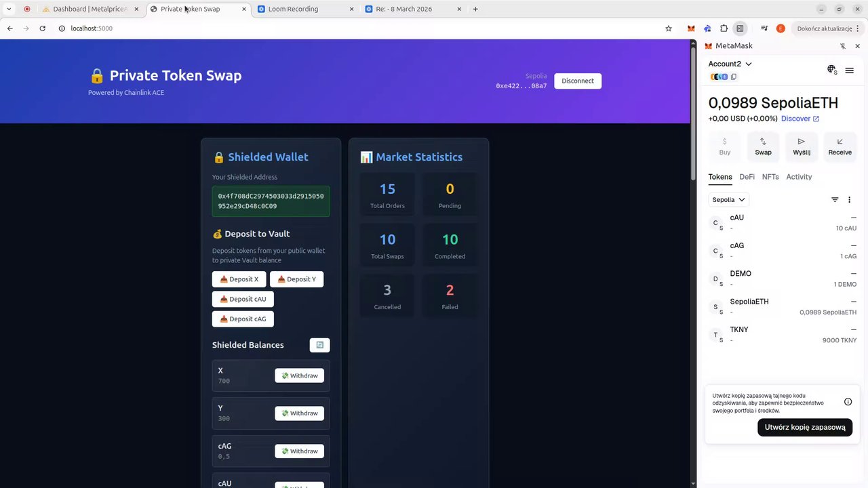Viewport: 868px width, 488px height.
Task: Toggle the browser side panel icon
Action: [740, 28]
